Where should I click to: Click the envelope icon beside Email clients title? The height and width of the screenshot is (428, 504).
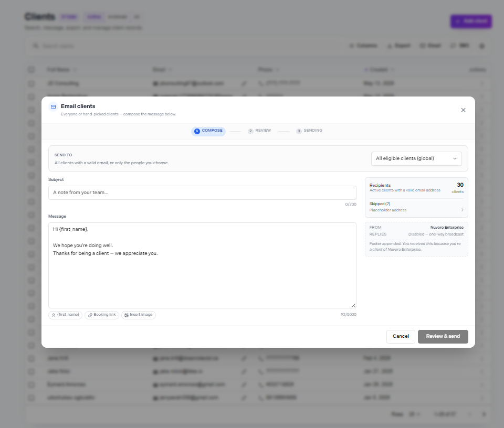coord(54,106)
